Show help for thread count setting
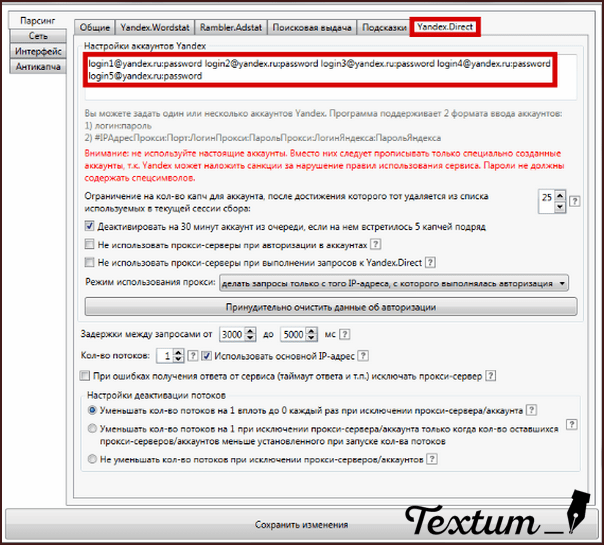The image size is (604, 545). (193, 356)
